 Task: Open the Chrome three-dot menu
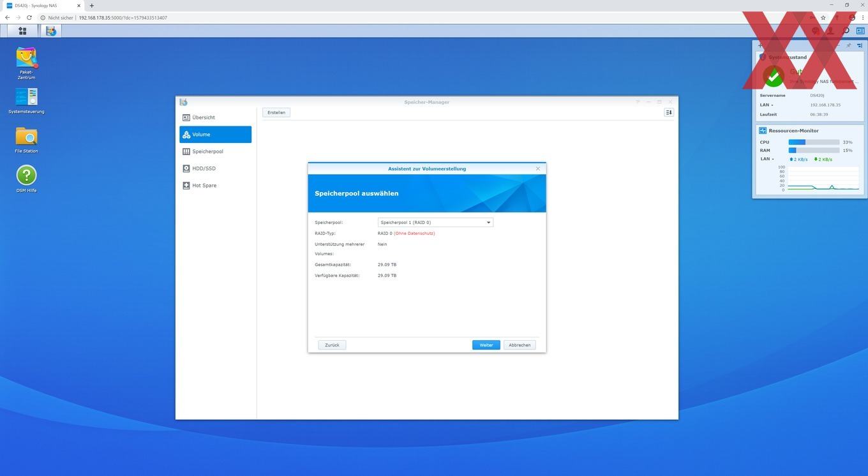(x=863, y=18)
